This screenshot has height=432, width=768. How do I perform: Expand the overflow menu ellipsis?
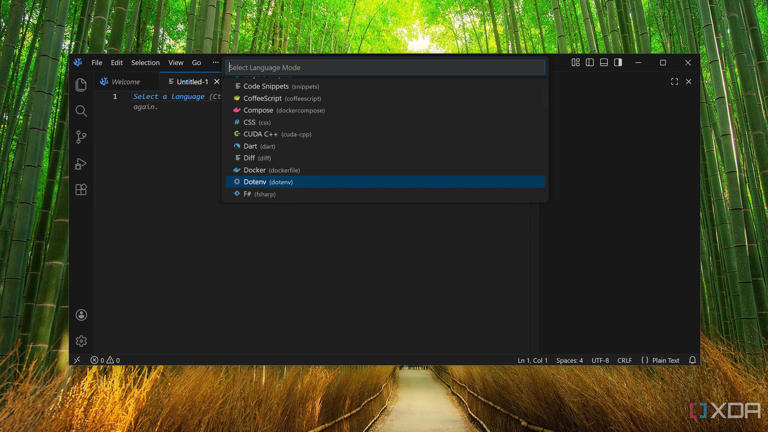click(216, 62)
